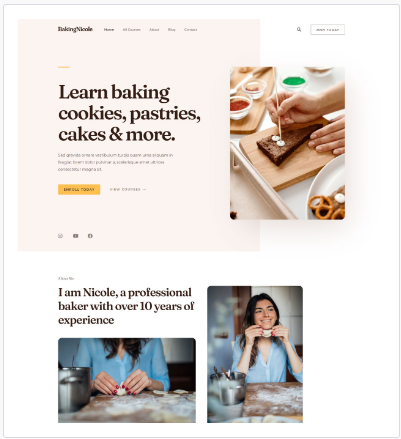Click the arrow after View Courses

coord(144,189)
